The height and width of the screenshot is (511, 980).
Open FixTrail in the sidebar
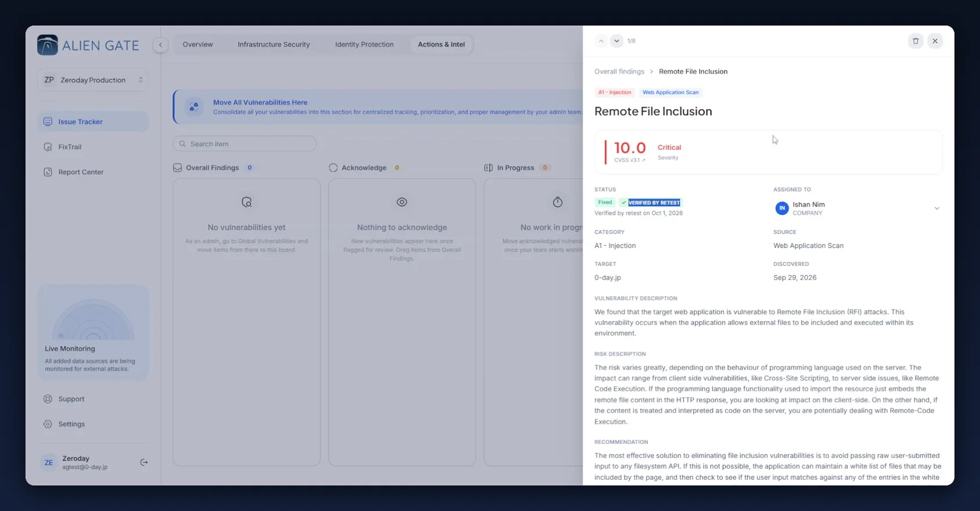tap(93, 147)
